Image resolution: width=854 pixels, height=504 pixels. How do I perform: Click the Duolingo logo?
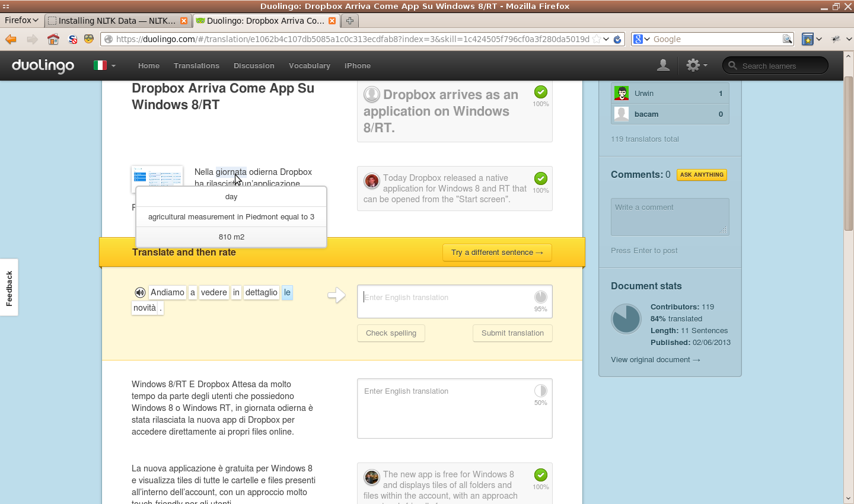pos(43,65)
